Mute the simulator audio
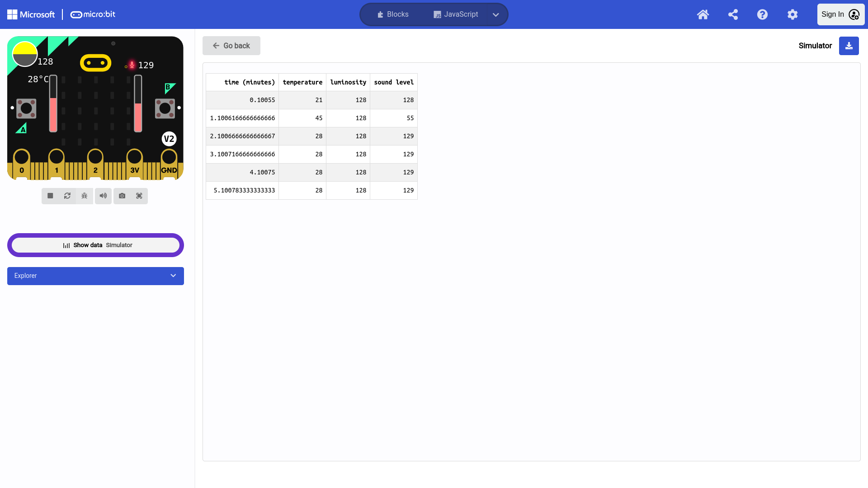This screenshot has height=488, width=868. (x=103, y=196)
